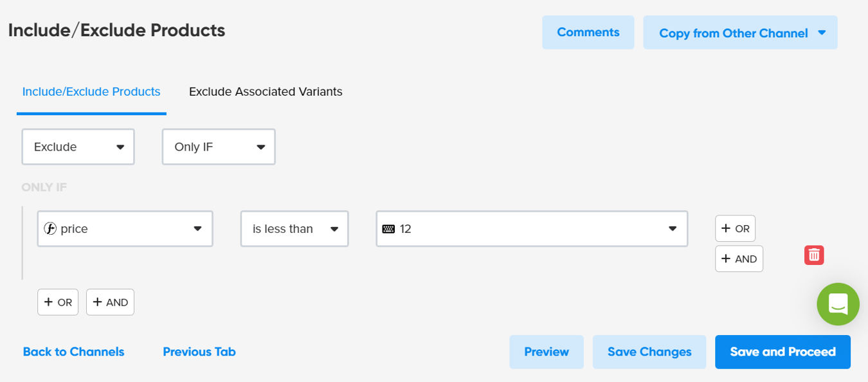Open the green chat support widget
This screenshot has height=382, width=868.
tap(838, 304)
